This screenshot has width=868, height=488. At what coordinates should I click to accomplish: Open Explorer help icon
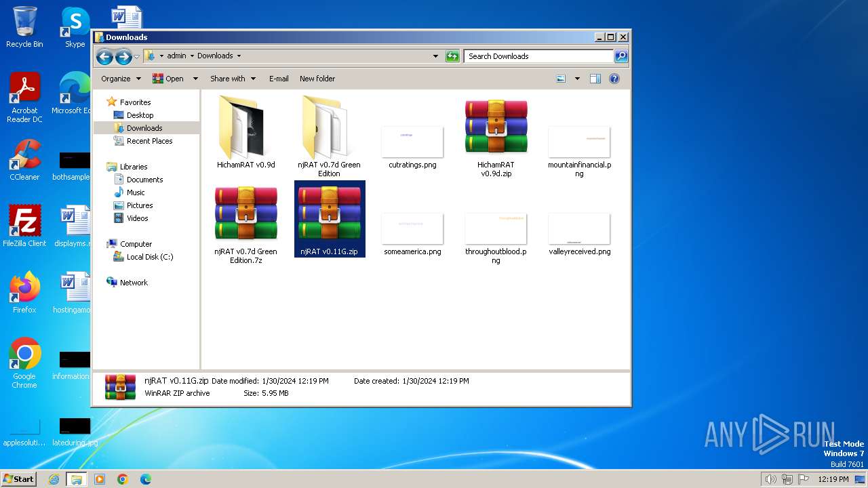coord(614,79)
